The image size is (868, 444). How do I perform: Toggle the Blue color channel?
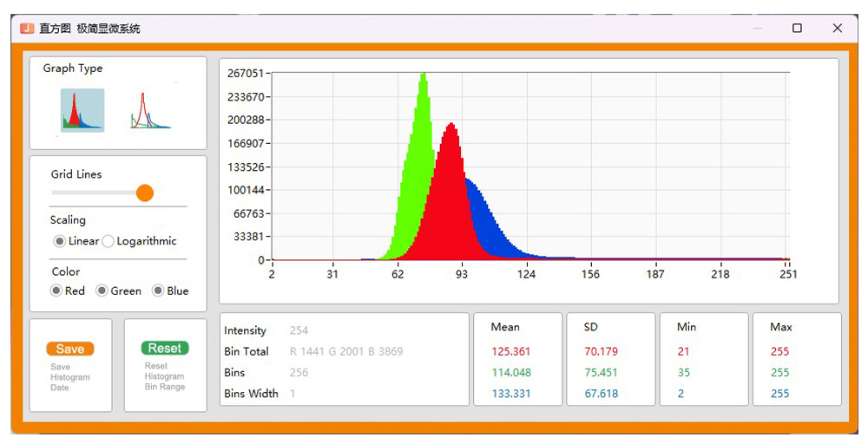click(x=158, y=291)
